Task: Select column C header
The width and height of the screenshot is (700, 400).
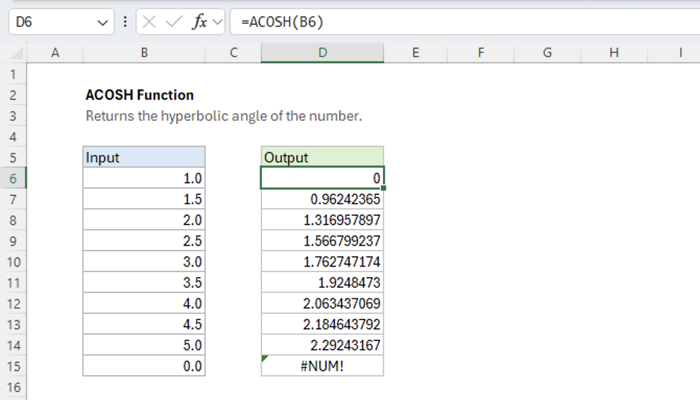Action: [x=233, y=53]
